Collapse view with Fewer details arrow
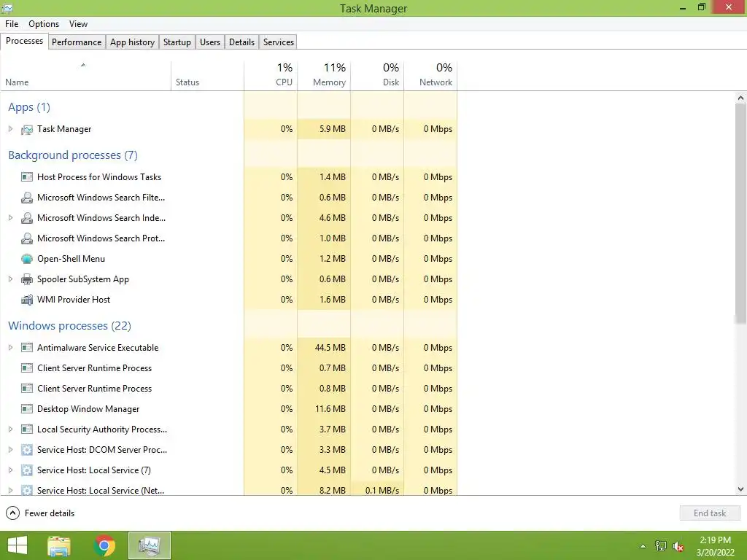 pos(13,513)
